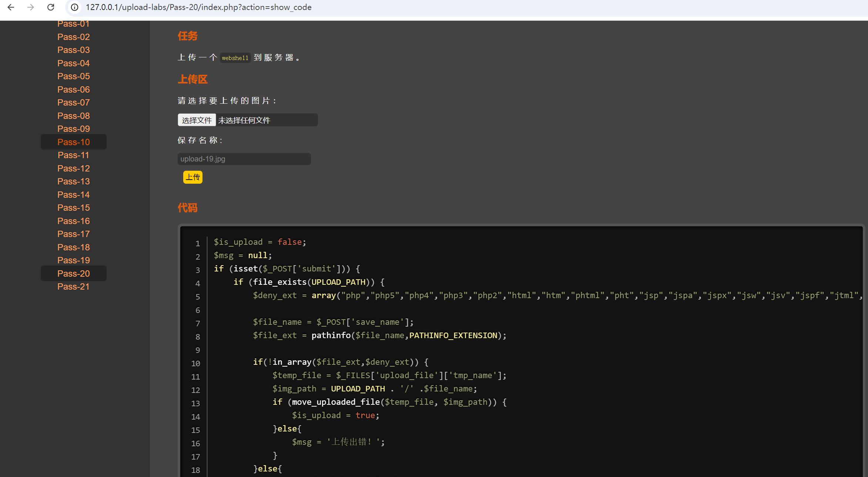This screenshot has height=477, width=868.
Task: Click the browser forward arrow
Action: [31, 7]
